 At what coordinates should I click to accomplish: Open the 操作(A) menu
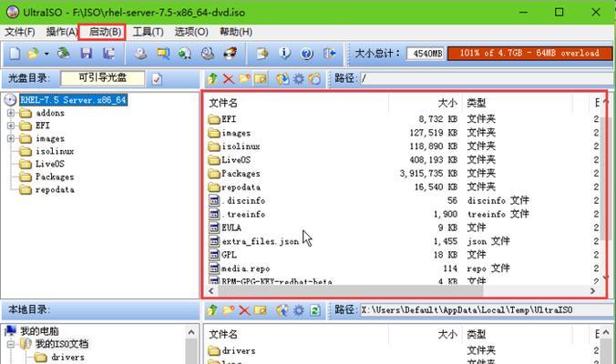coord(61,32)
